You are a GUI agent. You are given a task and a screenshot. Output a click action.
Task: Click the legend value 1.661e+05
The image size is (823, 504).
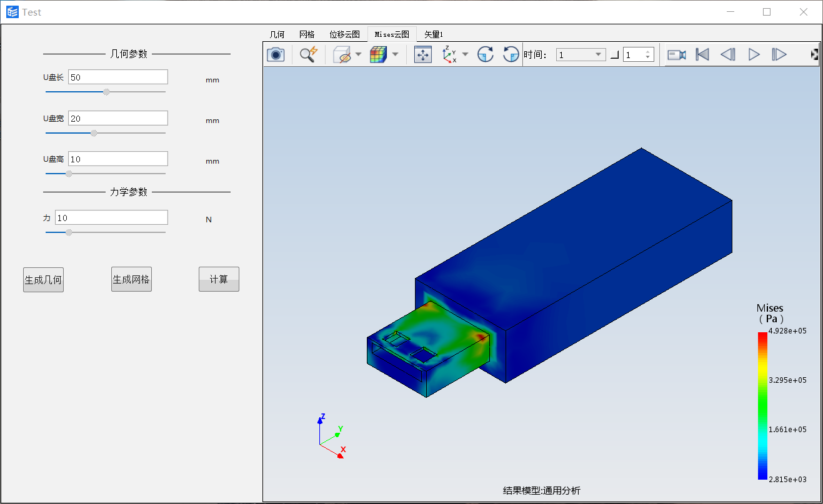pos(787,430)
